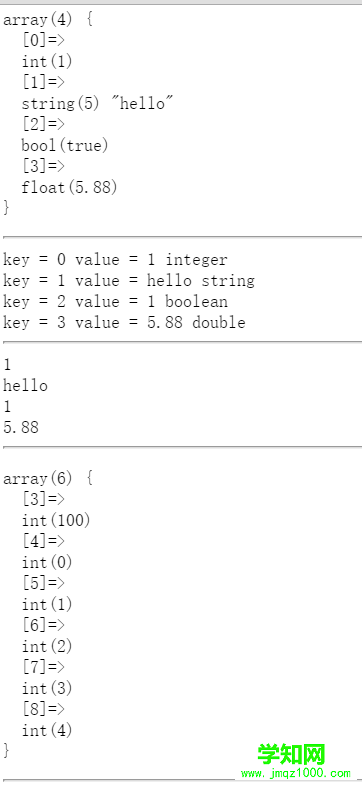
Task: Select the "key = 0 value = 1 integer" line
Action: 115,260
